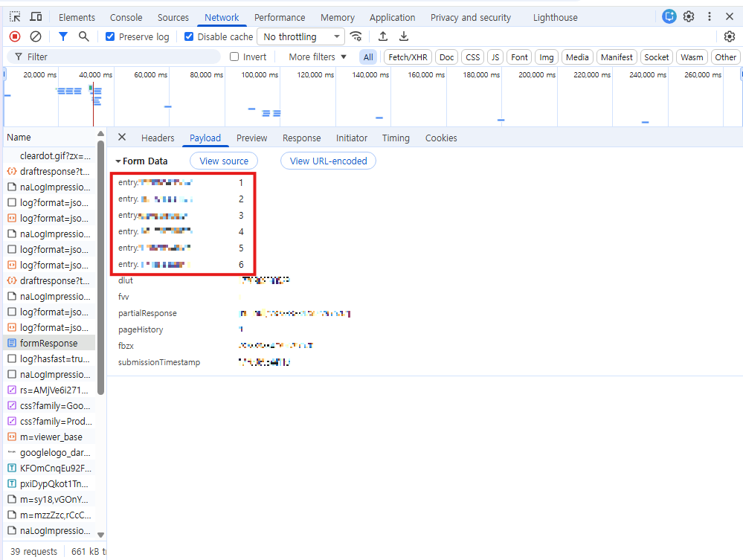Click the Export HAR download icon
Image resolution: width=743 pixels, height=560 pixels.
coord(404,36)
